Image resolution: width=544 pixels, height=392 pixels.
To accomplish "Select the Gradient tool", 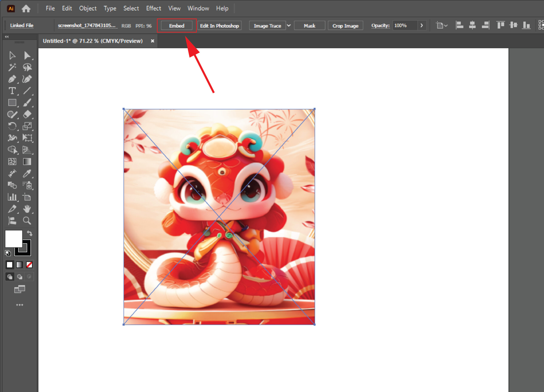I will (x=27, y=162).
